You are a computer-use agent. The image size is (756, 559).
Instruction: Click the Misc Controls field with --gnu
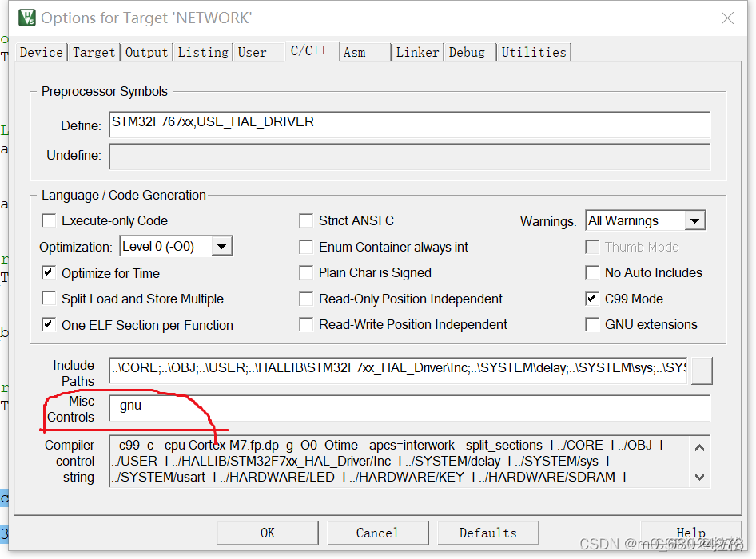point(409,408)
